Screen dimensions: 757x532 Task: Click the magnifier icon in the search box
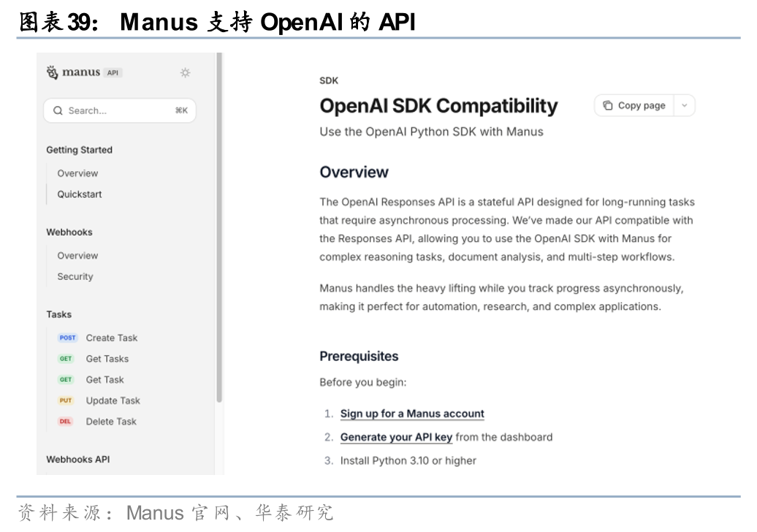(58, 110)
